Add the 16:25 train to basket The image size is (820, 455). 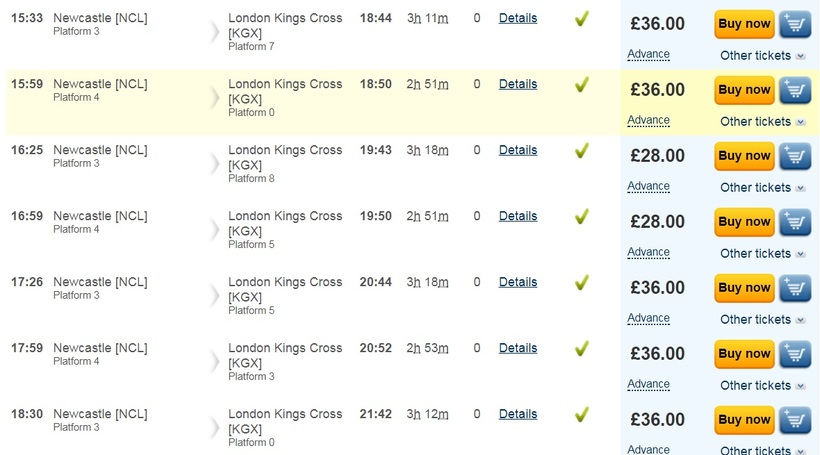(x=795, y=156)
